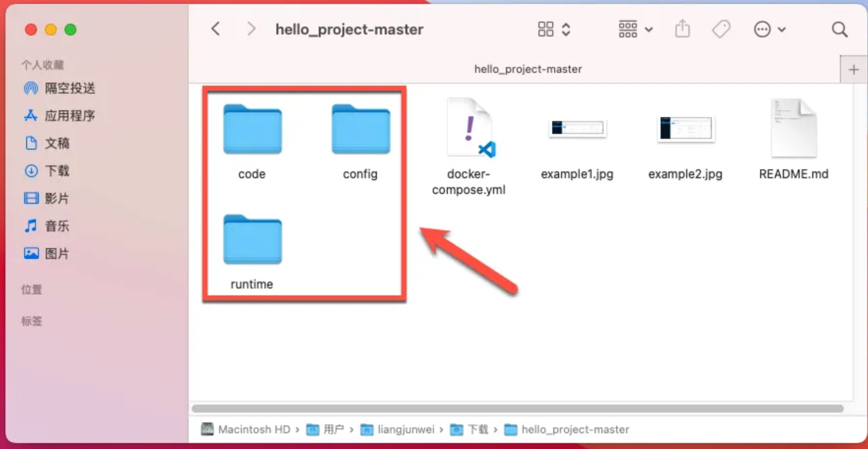This screenshot has width=868, height=449.
Task: Select the hello_project-master tab
Action: tap(528, 69)
